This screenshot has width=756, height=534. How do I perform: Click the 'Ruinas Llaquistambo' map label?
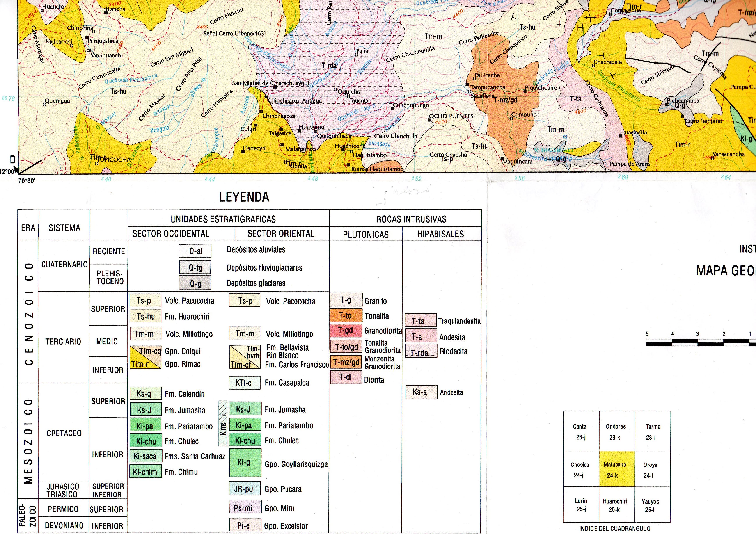(377, 169)
